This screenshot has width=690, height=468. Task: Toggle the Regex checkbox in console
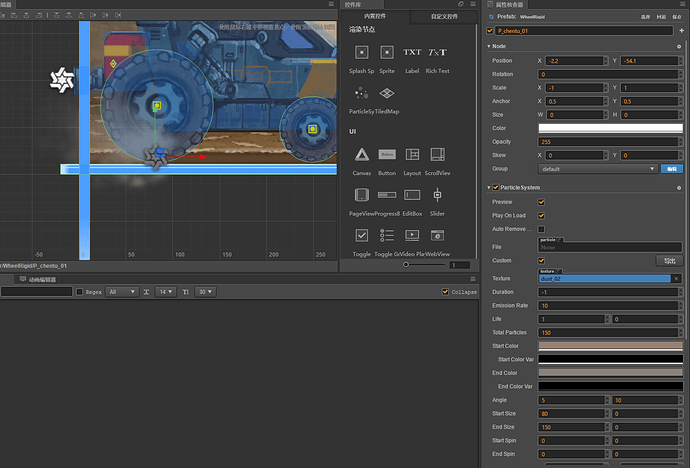pos(80,292)
